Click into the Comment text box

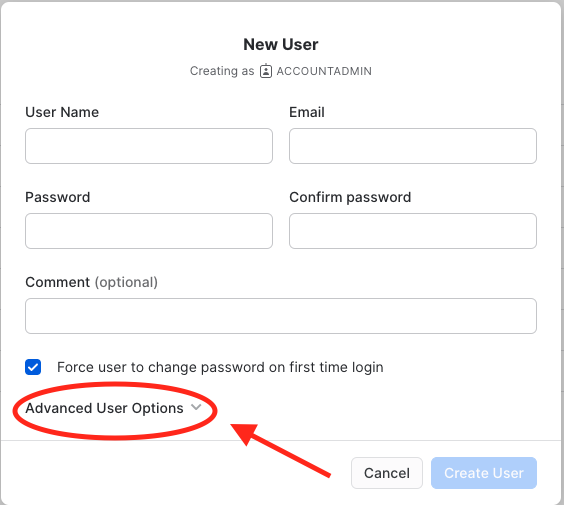(281, 316)
